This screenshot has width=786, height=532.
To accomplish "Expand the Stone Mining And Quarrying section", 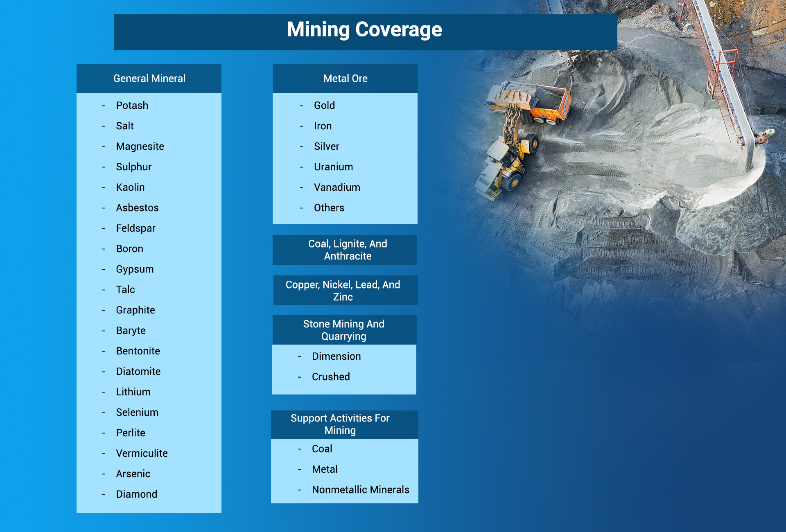I will tap(344, 330).
